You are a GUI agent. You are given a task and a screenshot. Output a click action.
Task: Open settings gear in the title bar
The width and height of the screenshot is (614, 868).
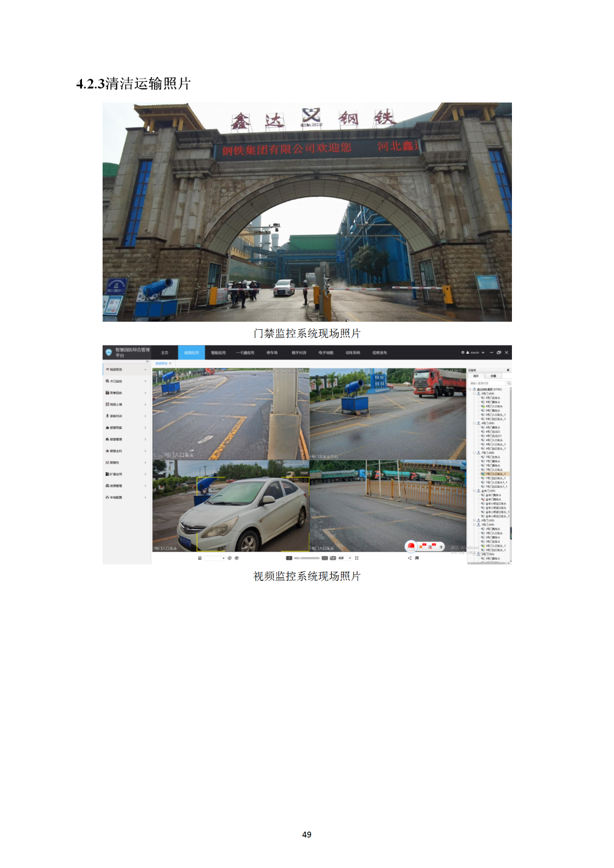click(x=463, y=352)
